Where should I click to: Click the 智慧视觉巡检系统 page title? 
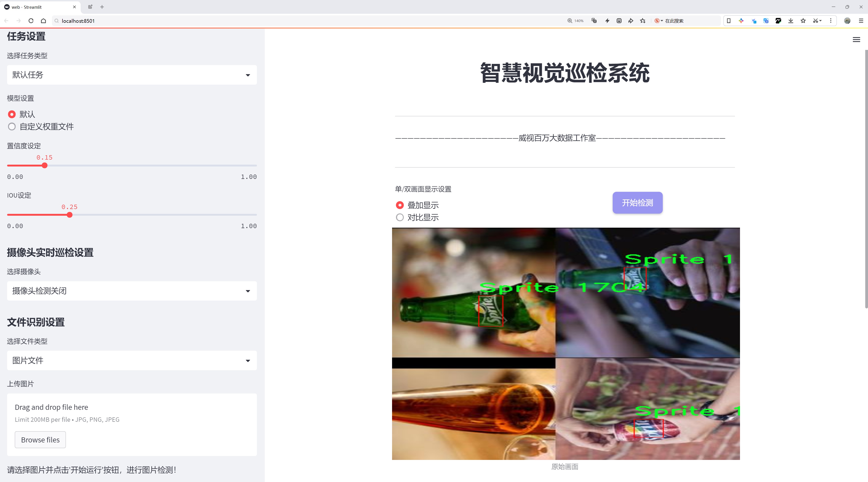click(x=565, y=73)
